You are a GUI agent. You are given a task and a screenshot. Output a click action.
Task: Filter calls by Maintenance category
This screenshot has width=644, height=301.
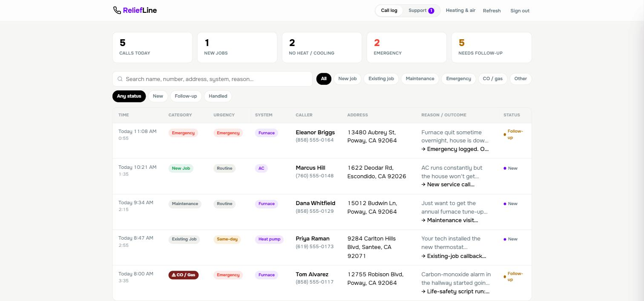(420, 79)
